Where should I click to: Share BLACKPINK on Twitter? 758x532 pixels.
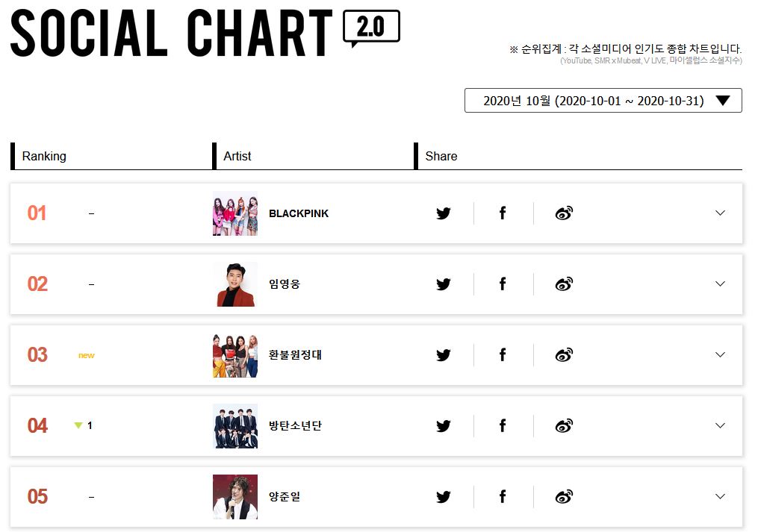click(x=444, y=213)
